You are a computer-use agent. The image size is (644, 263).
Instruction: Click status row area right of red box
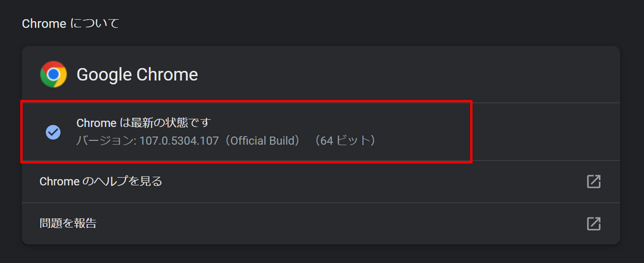pyautogui.click(x=546, y=132)
